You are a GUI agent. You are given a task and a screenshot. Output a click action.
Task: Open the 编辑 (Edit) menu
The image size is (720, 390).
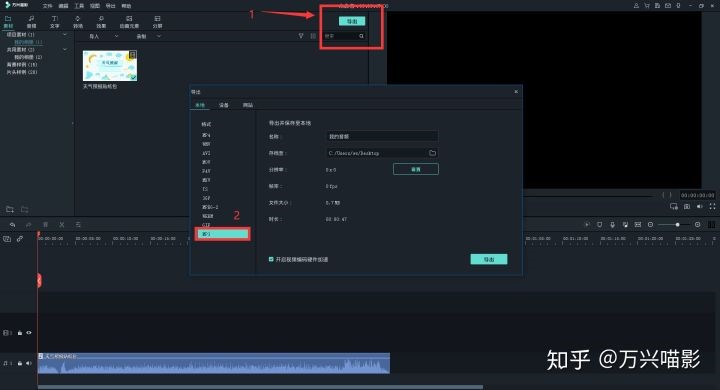[63, 6]
